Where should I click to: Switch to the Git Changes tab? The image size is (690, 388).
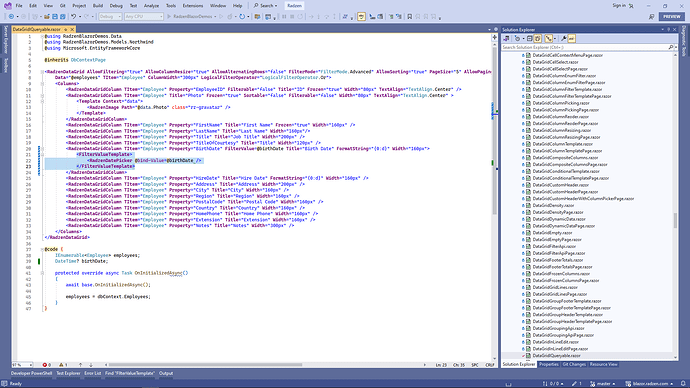pyautogui.click(x=574, y=364)
